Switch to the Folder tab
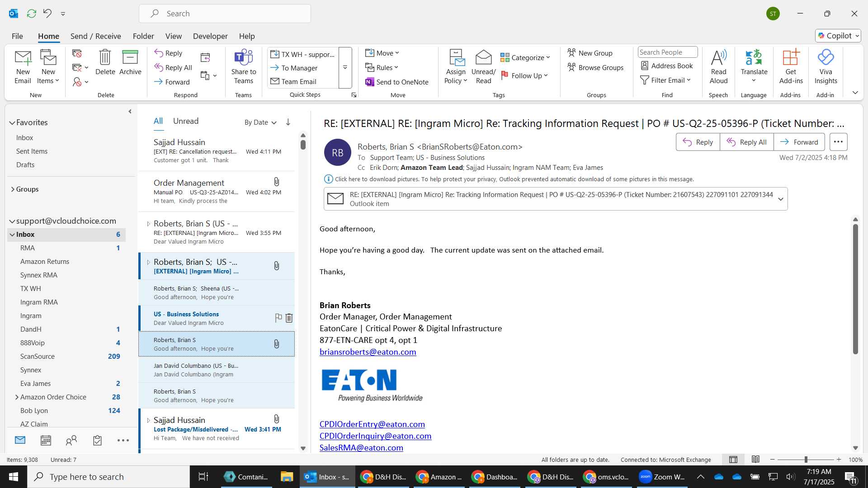This screenshot has height=488, width=868. tap(143, 36)
